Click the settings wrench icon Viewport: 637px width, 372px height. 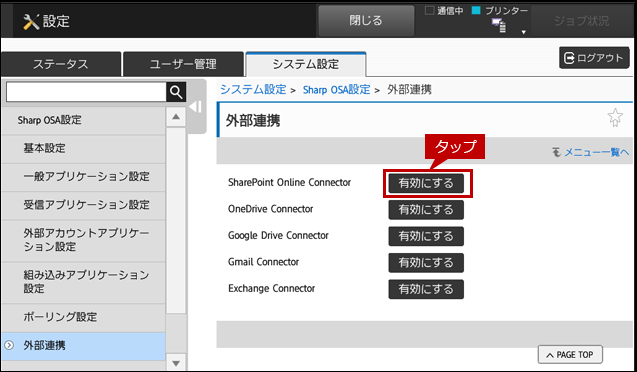point(31,22)
